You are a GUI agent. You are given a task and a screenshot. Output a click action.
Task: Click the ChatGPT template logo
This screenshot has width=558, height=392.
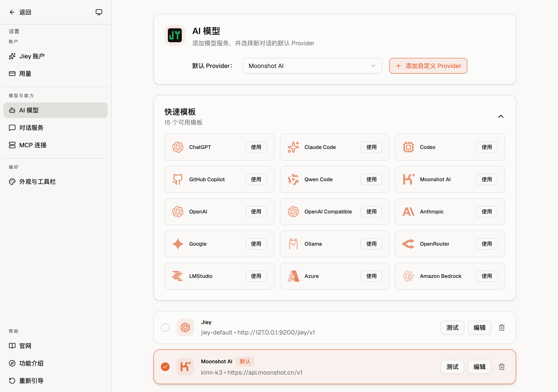point(178,147)
